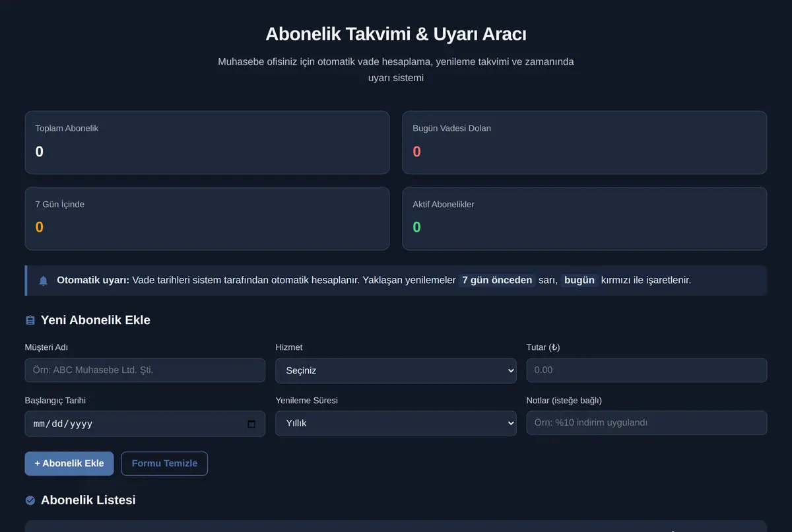
Task: Focus the Tutar amount input field
Action: click(647, 370)
